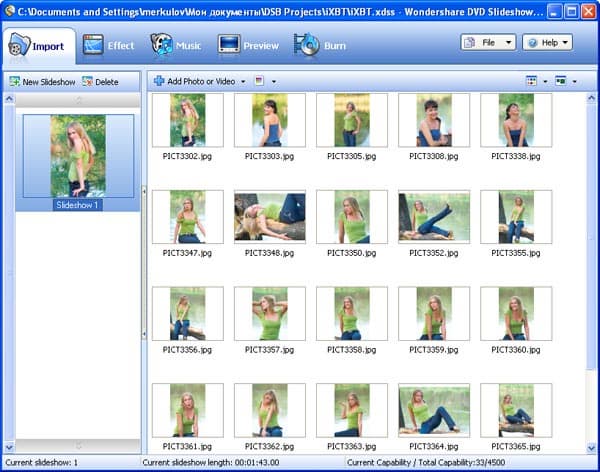This screenshot has width=600, height=472.
Task: Expand the layout panel dropdown arrow
Action: [x=574, y=82]
